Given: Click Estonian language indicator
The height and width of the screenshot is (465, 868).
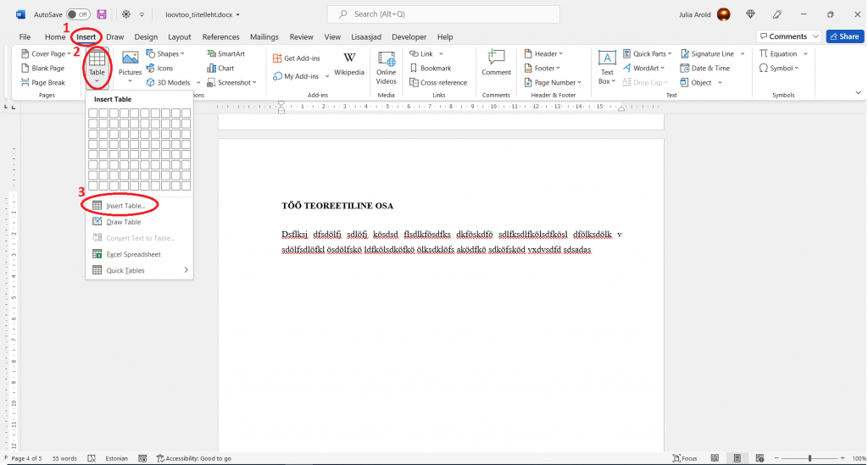Looking at the screenshot, I should (116, 458).
